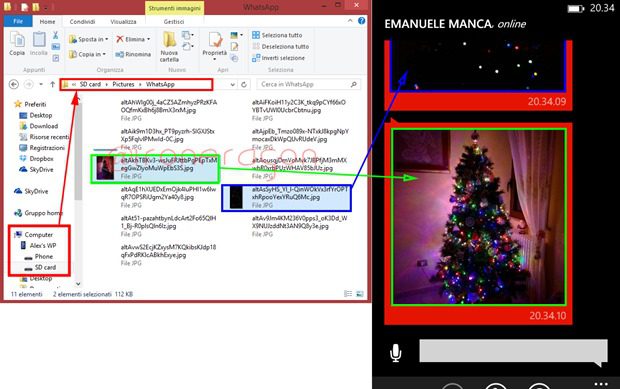The height and width of the screenshot is (389, 620).
Task: Open Proprietà from the ribbon
Action: [x=215, y=45]
